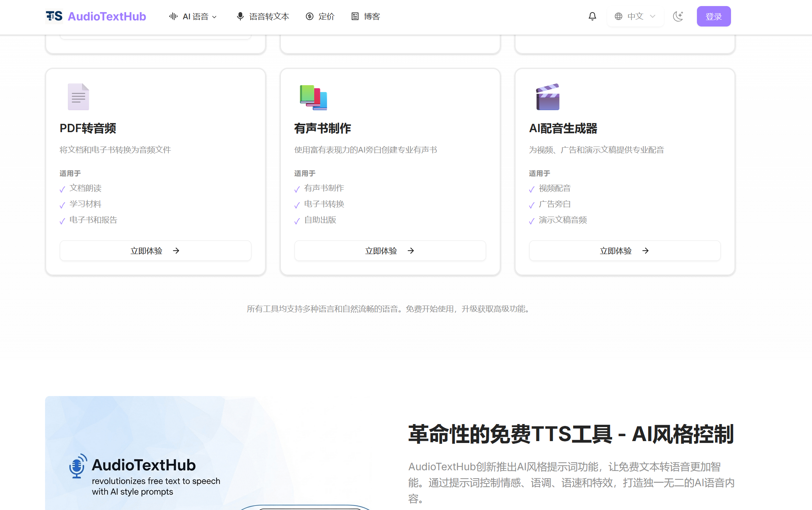Click the 博客 blog icon
Screen dimensions: 812x510
(x=355, y=16)
